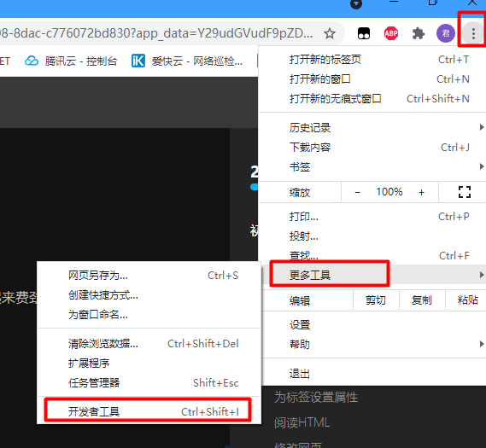The width and height of the screenshot is (486, 448).
Task: Open 腾讯云 - 控制台 bookmark
Action: [x=71, y=61]
